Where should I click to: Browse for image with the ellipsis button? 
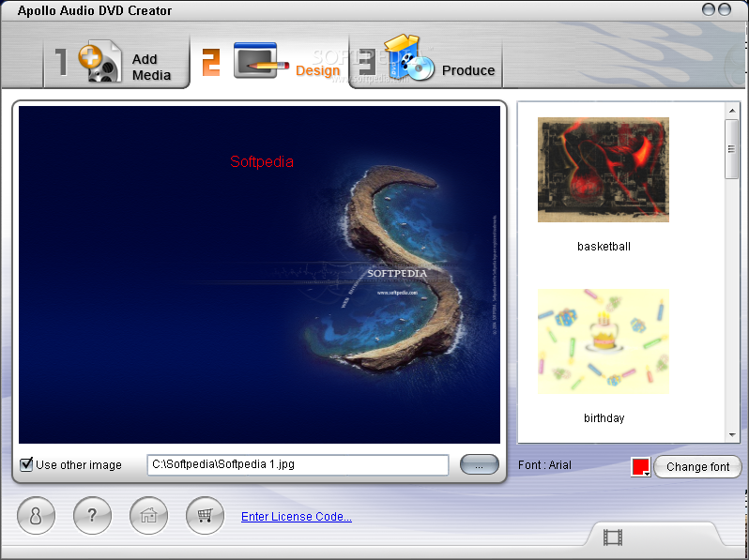479,464
